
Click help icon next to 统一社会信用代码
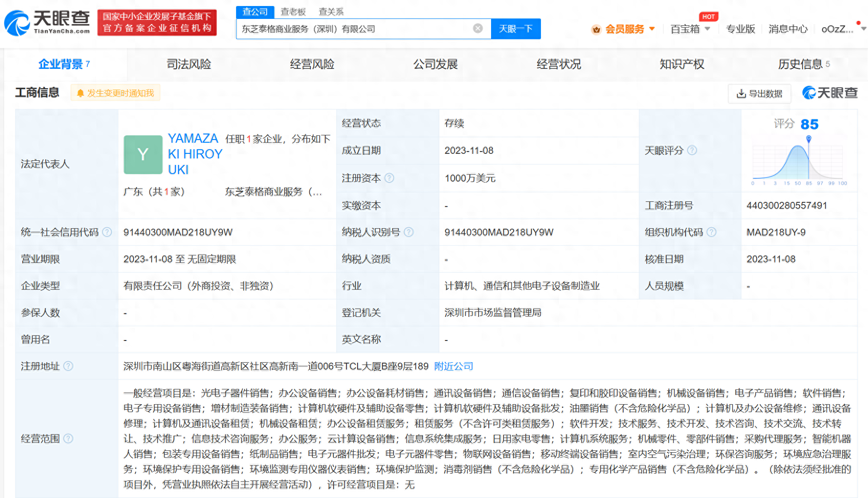click(107, 232)
